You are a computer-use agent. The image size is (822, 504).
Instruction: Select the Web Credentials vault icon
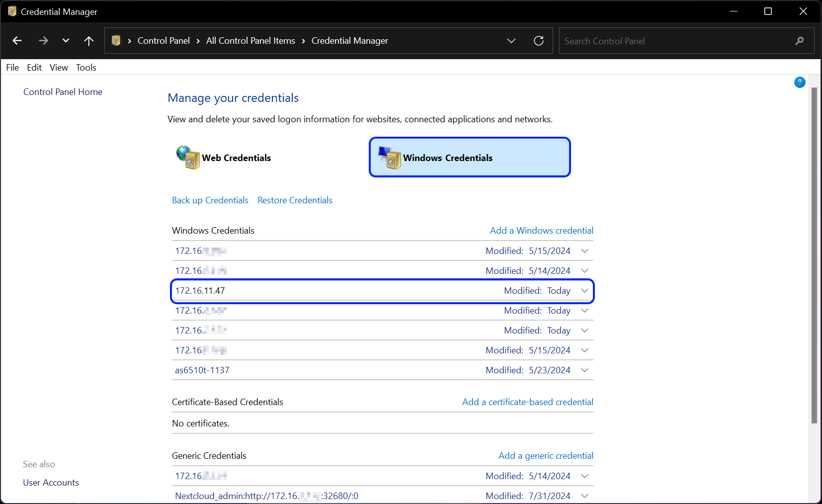[x=187, y=157]
